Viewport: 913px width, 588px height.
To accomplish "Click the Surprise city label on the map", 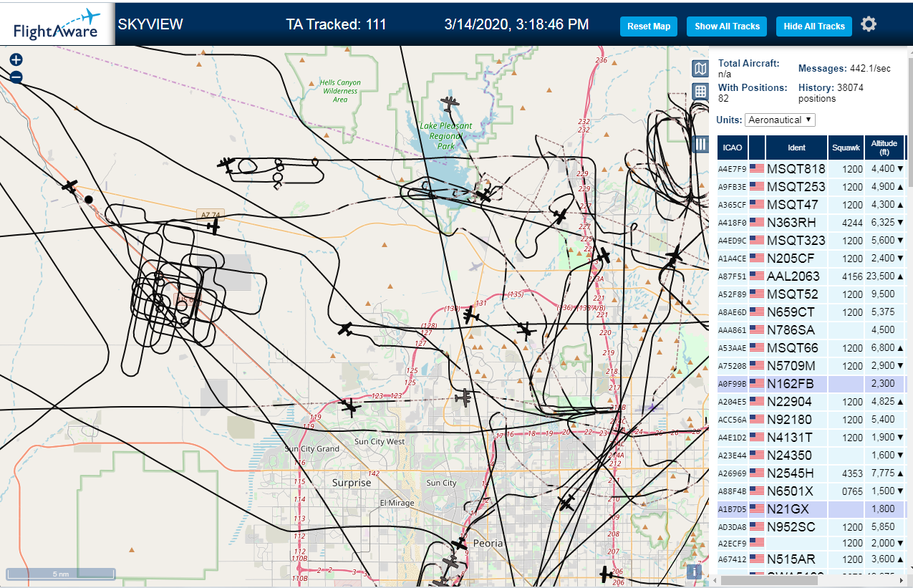I will (352, 483).
